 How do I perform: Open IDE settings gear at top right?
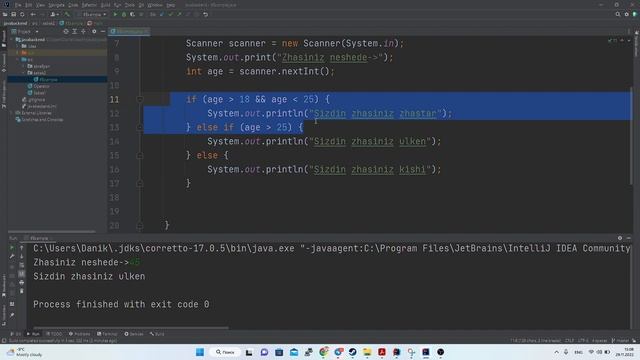click(627, 14)
